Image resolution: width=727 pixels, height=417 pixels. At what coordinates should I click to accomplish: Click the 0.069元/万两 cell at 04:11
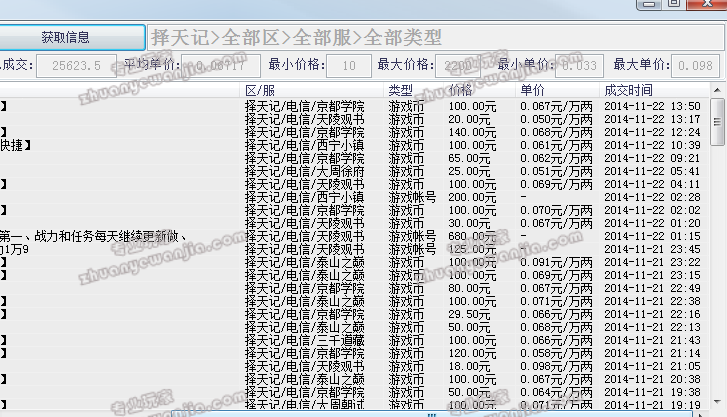point(556,184)
